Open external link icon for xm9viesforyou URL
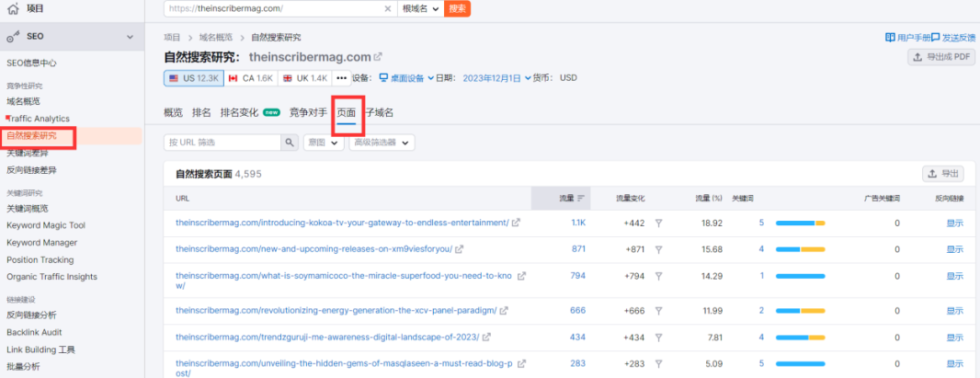This screenshot has height=378, width=980. (459, 248)
